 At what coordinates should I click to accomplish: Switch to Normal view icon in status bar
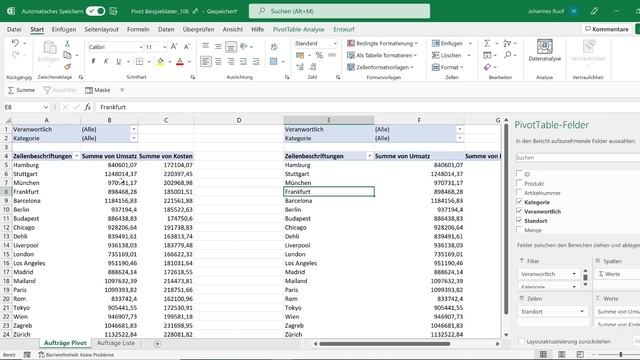pos(543,354)
